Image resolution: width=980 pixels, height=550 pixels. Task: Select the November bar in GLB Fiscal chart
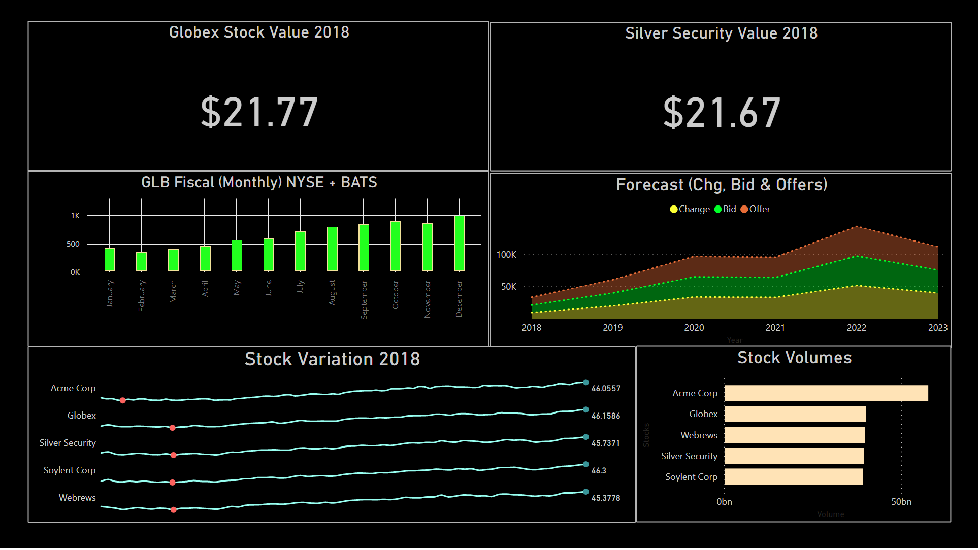428,247
